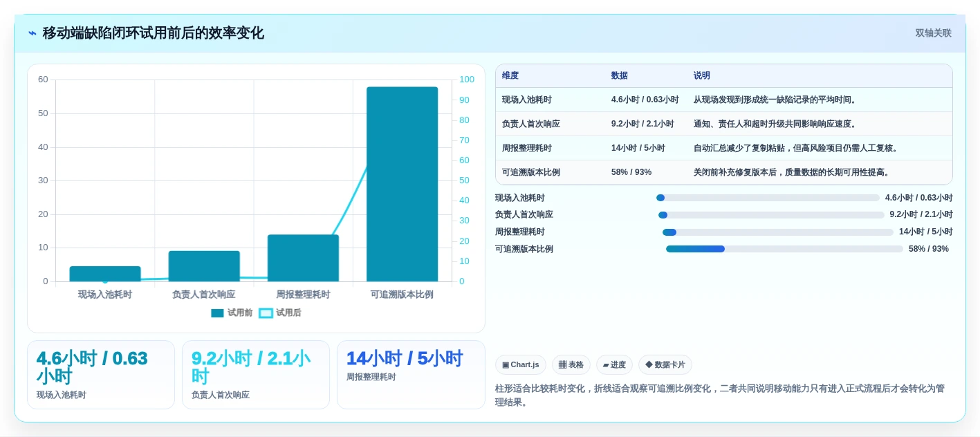Open the 4.6小时 / 0.63小时 data card
The height and width of the screenshot is (437, 980).
(x=101, y=375)
